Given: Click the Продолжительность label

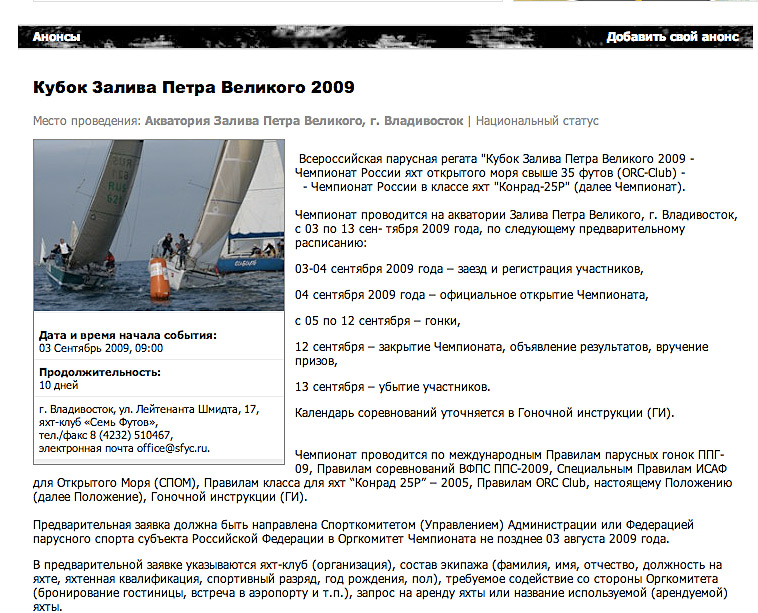Looking at the screenshot, I should (x=100, y=372).
